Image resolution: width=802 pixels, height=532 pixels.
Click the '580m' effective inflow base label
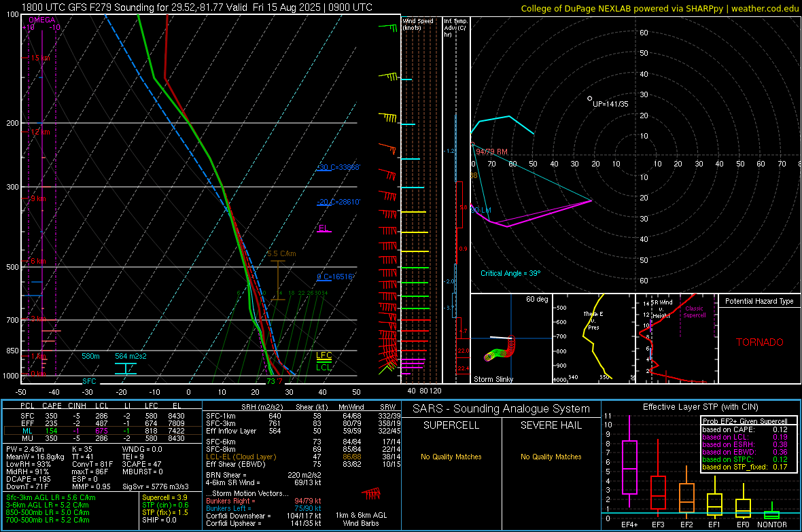[x=90, y=356]
